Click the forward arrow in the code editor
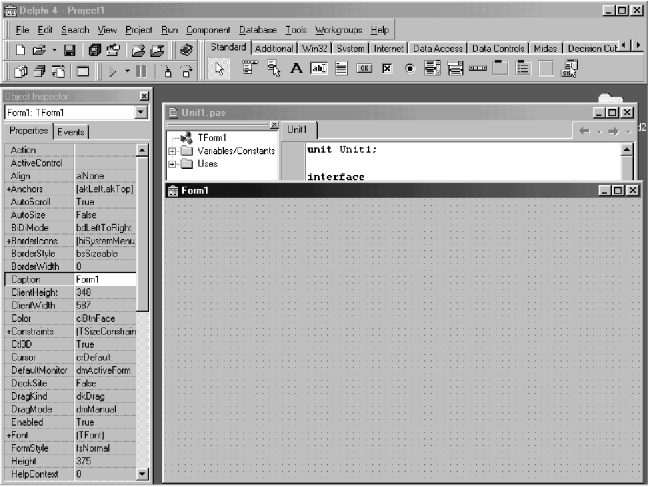The height and width of the screenshot is (487, 648). pos(613,131)
